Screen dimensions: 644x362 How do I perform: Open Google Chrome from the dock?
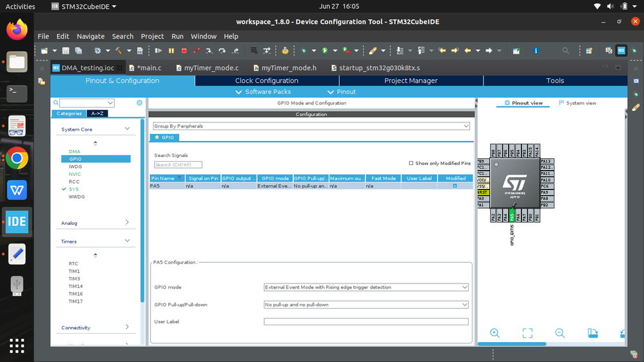click(x=17, y=158)
